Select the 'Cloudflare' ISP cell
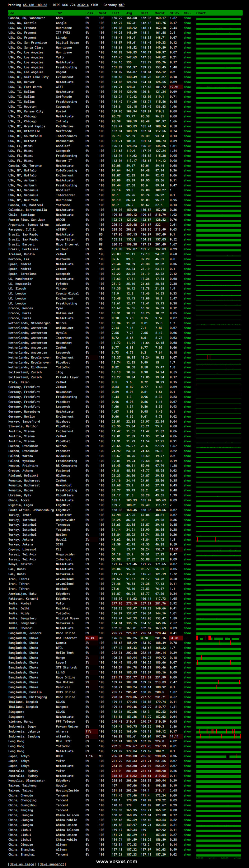Viewport: 249px width, 868px height. point(65,495)
